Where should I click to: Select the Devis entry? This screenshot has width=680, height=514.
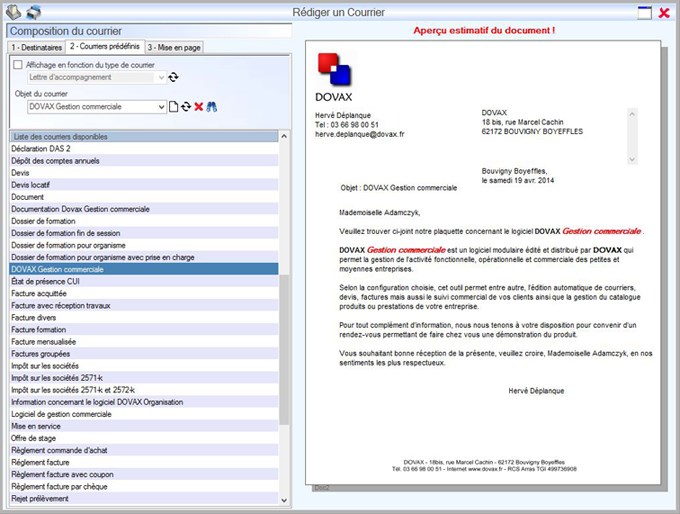click(x=144, y=173)
